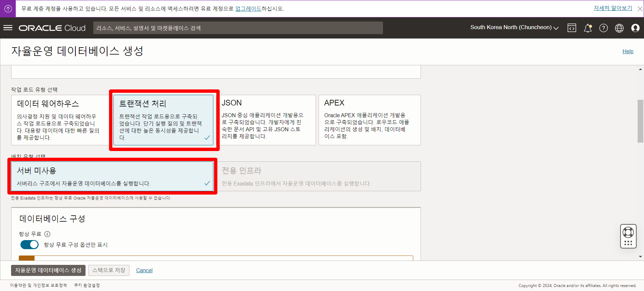Click the 스택으로 저장 button
Viewport: 644px width, 291px height.
[109, 270]
